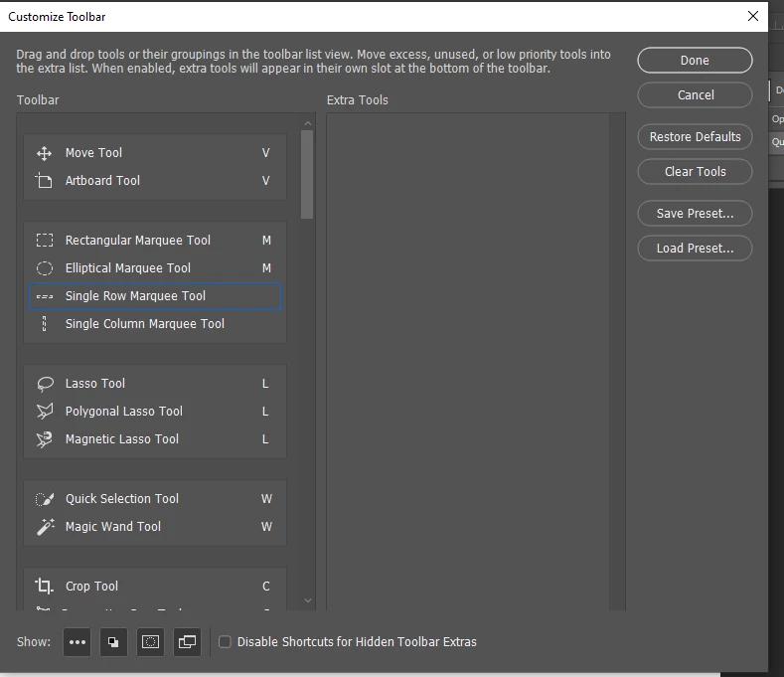
Task: Select the Lasso Tool icon
Action: click(45, 384)
